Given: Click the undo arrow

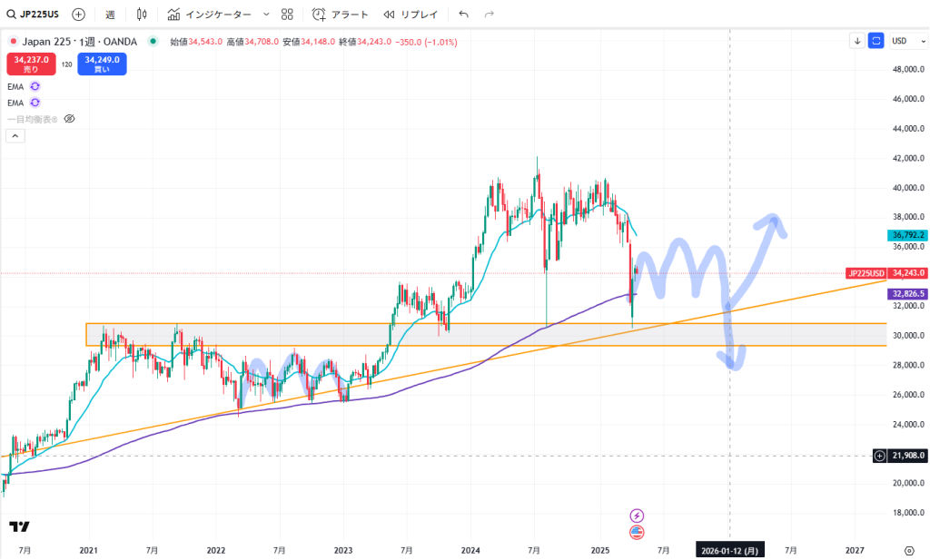Looking at the screenshot, I should tap(464, 15).
